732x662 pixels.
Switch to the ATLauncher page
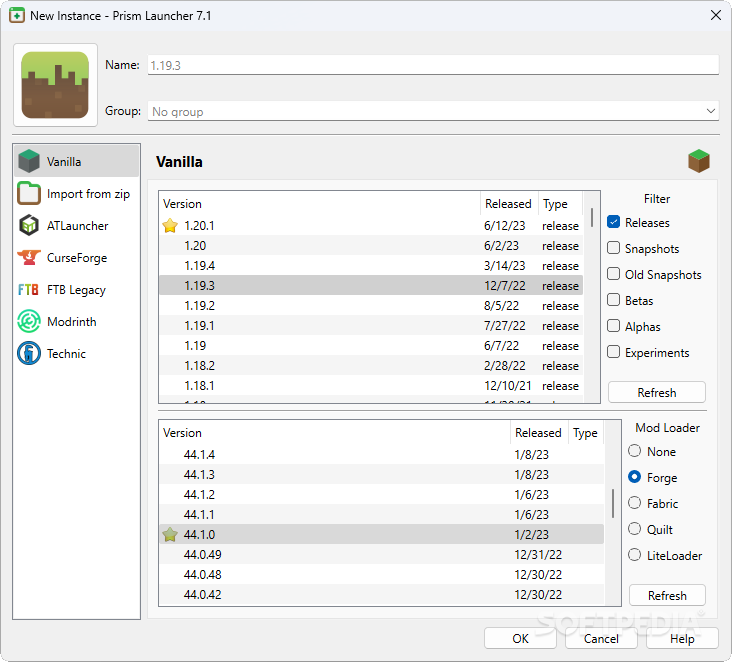point(77,225)
